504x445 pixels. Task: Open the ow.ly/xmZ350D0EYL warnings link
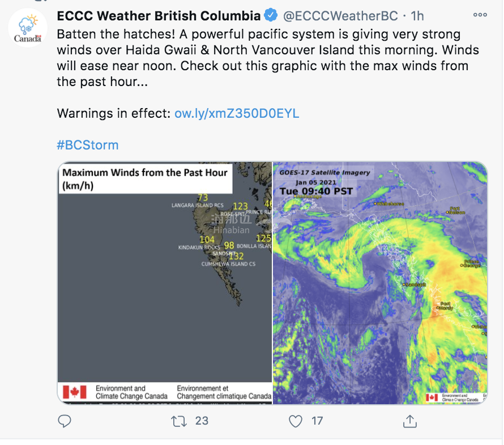[237, 113]
